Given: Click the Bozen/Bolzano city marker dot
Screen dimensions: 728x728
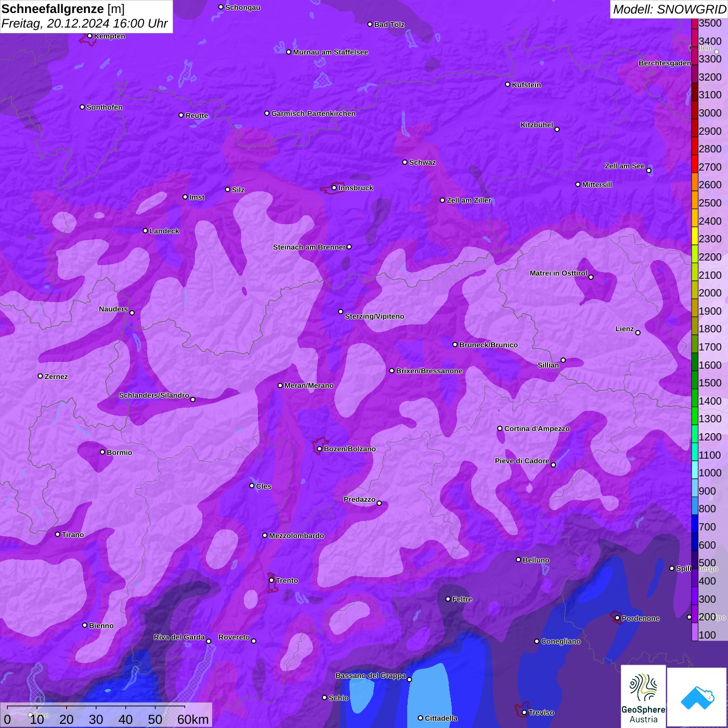Looking at the screenshot, I should point(319,449).
